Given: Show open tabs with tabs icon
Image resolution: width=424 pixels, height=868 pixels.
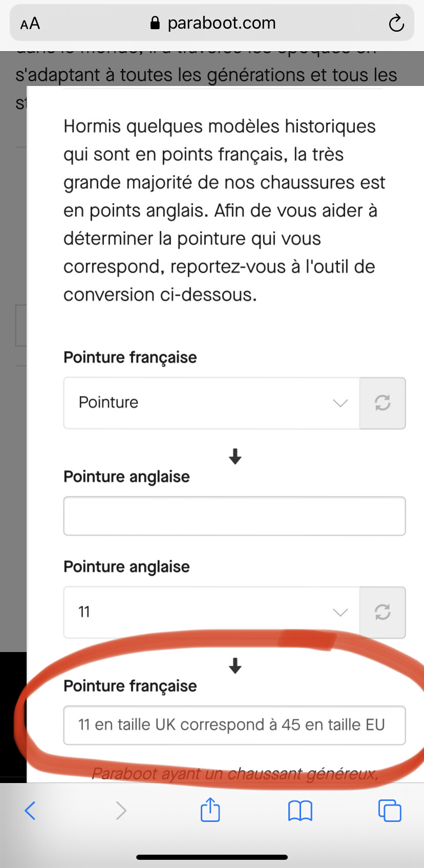Looking at the screenshot, I should [390, 811].
